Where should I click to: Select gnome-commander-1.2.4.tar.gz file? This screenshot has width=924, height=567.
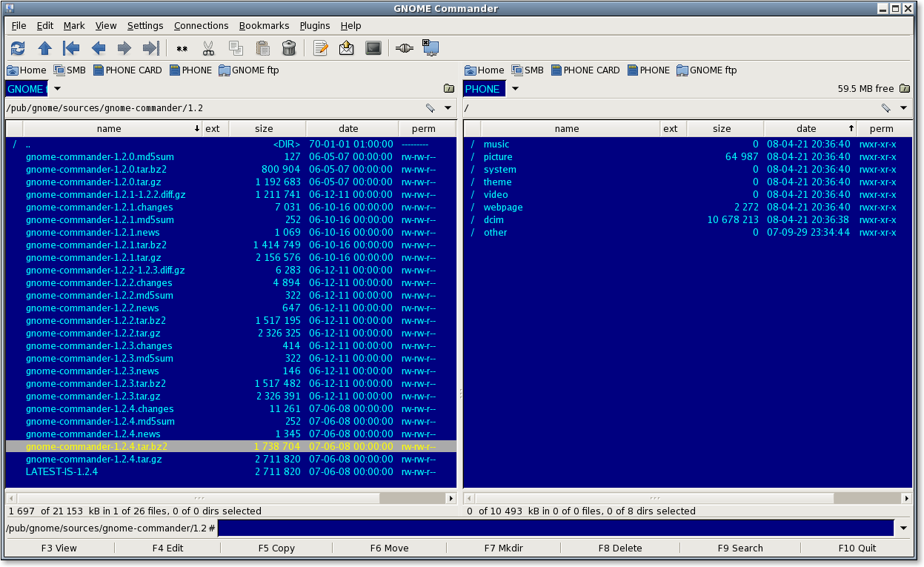231,460
